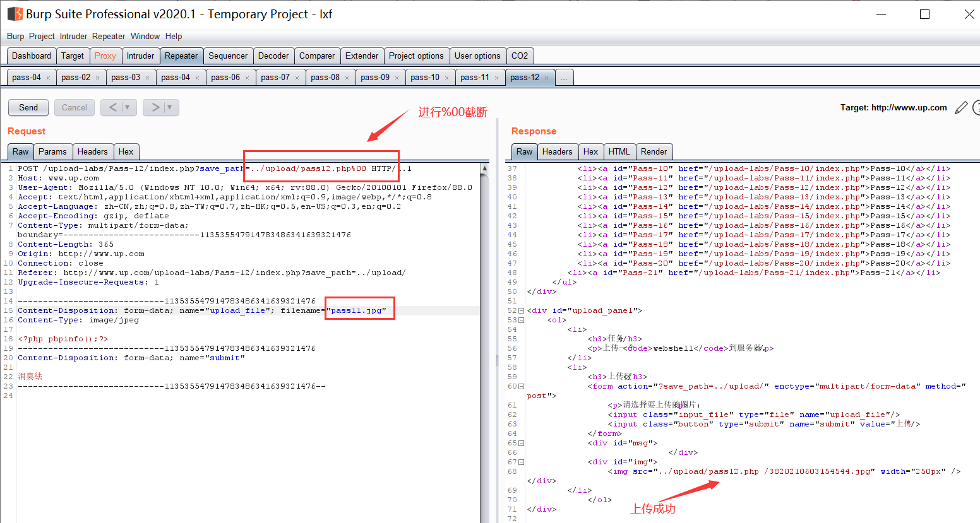Select the Intruder tool tab

pos(140,56)
